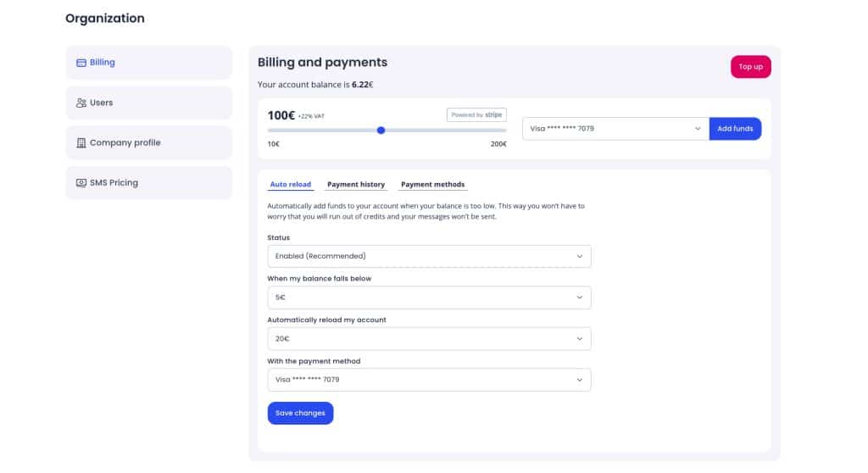Click the Users people icon in sidebar
The image size is (868, 473).
pyautogui.click(x=81, y=103)
